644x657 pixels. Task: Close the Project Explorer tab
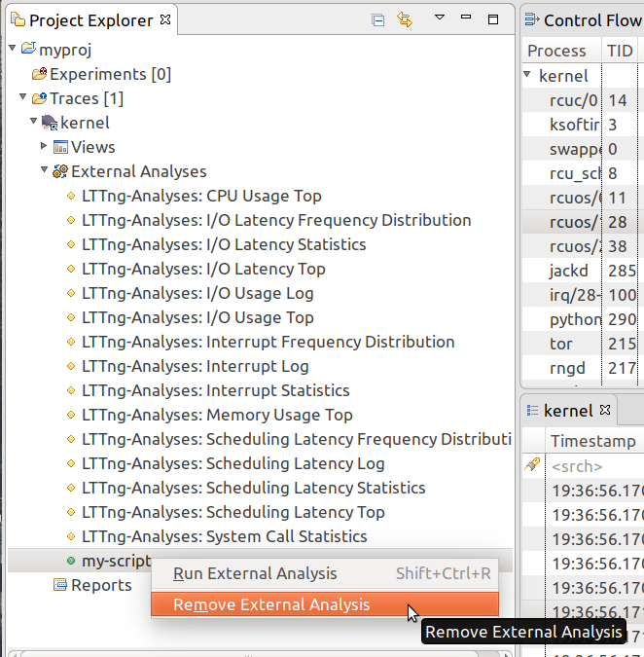(x=164, y=19)
